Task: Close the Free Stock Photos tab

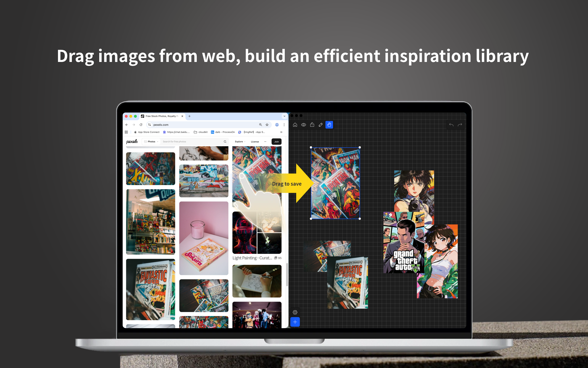Action: tap(182, 116)
